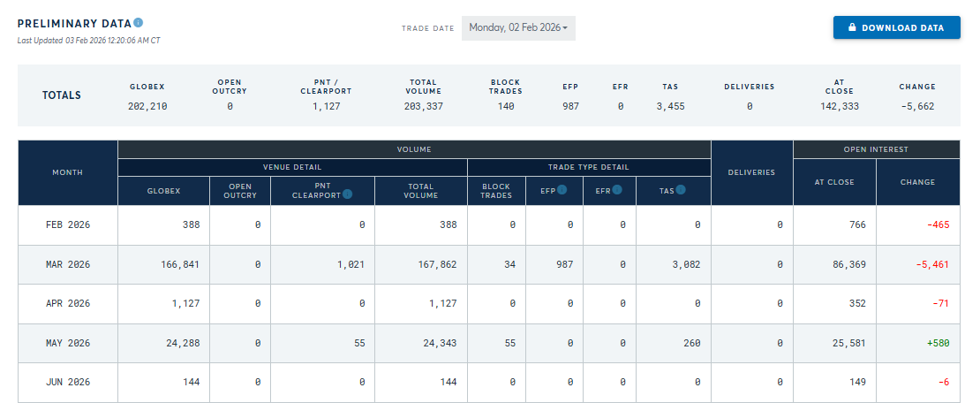Click the Change column header in table

point(918,182)
